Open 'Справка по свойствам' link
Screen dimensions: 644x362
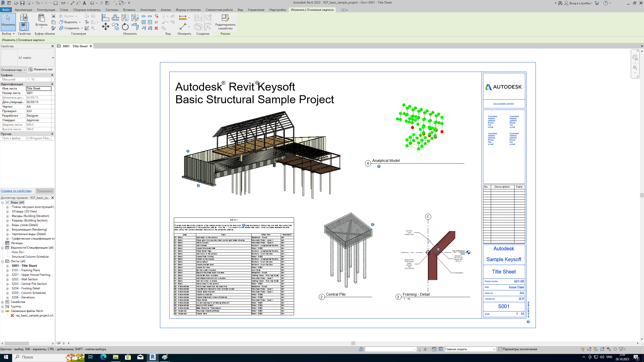16,191
